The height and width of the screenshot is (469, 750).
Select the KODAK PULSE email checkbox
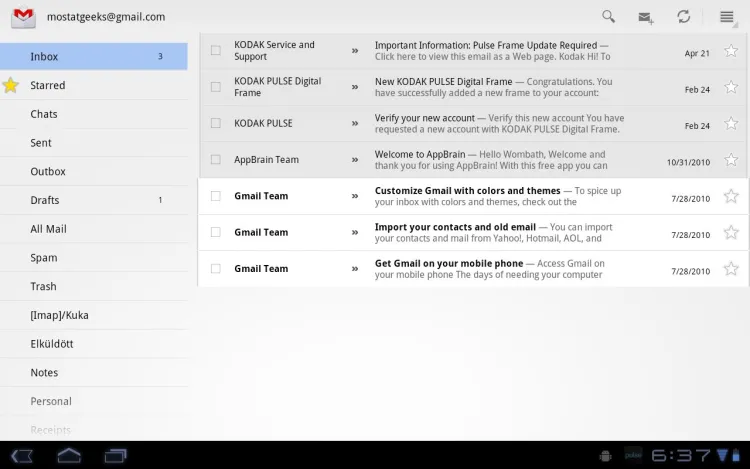[215, 123]
